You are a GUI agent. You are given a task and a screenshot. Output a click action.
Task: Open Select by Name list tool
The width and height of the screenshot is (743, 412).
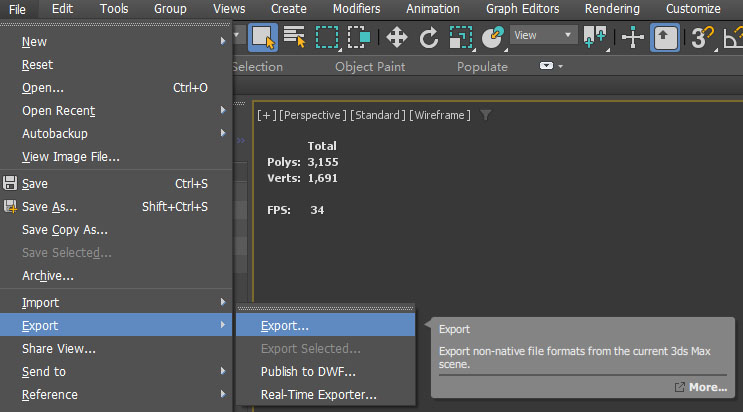(294, 37)
